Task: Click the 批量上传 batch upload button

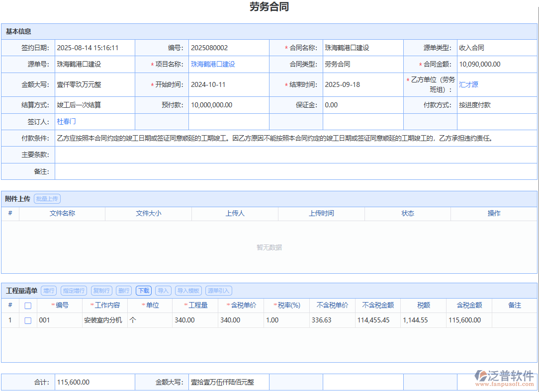Action: [47, 198]
